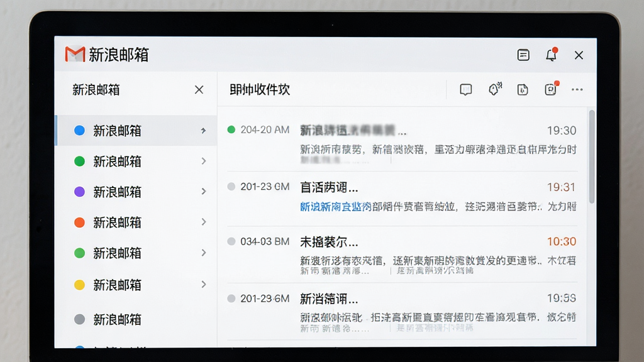Close the app with the title bar X
This screenshot has width=644, height=362.
coord(579,55)
